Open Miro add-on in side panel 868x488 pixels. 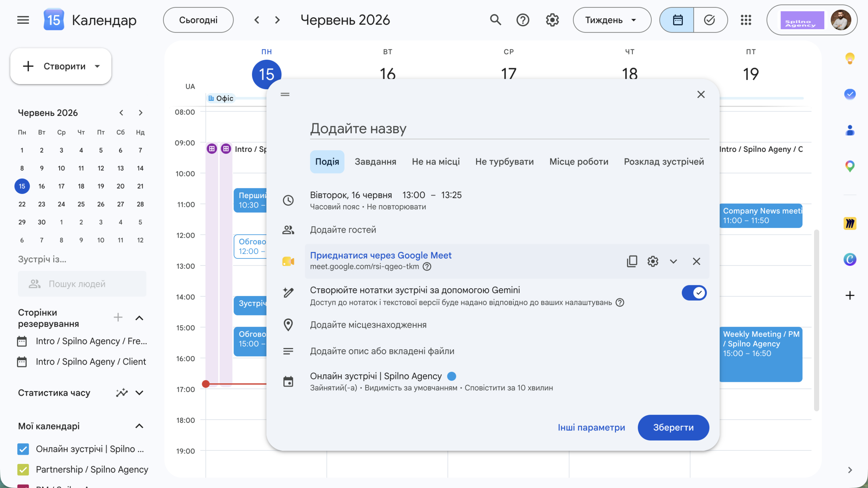(850, 223)
